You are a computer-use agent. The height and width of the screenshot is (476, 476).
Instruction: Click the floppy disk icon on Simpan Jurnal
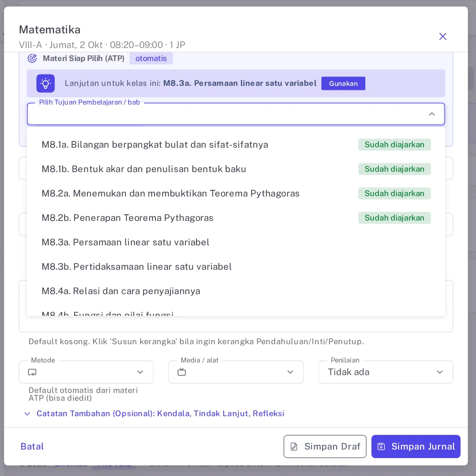point(381,447)
